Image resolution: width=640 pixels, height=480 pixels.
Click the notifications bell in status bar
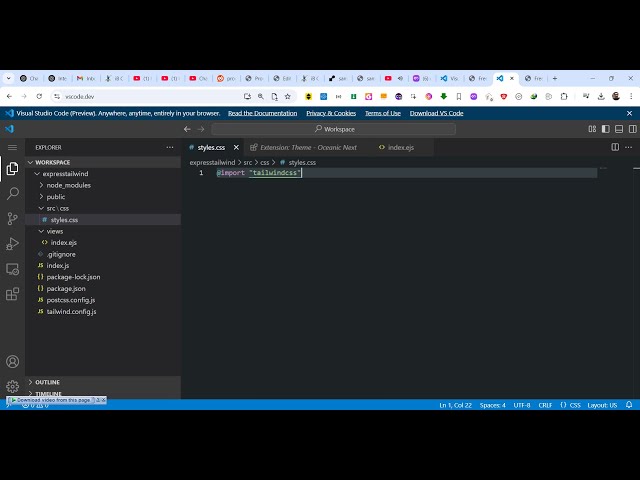pos(629,405)
